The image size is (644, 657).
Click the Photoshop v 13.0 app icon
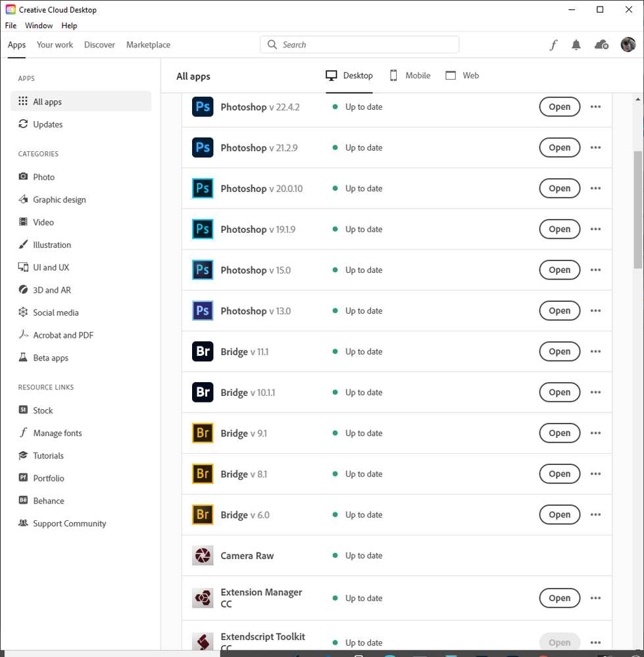(203, 310)
